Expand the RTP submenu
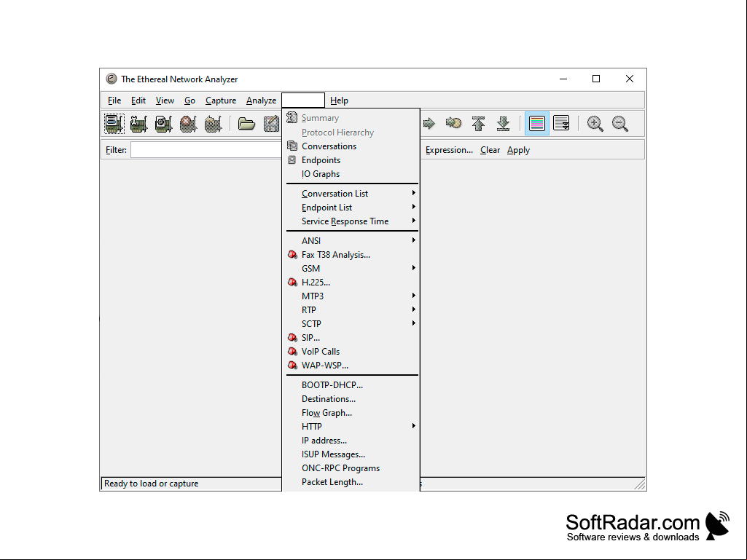 (352, 309)
